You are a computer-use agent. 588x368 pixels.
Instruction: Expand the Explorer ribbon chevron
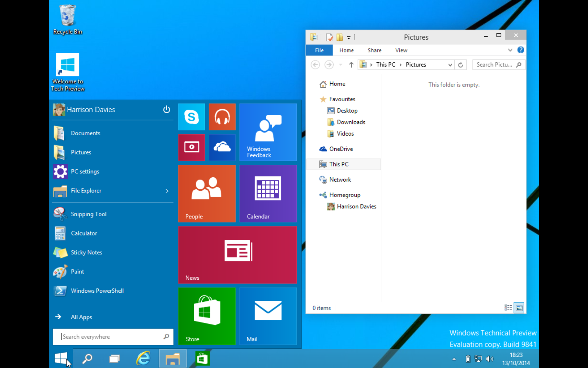510,50
